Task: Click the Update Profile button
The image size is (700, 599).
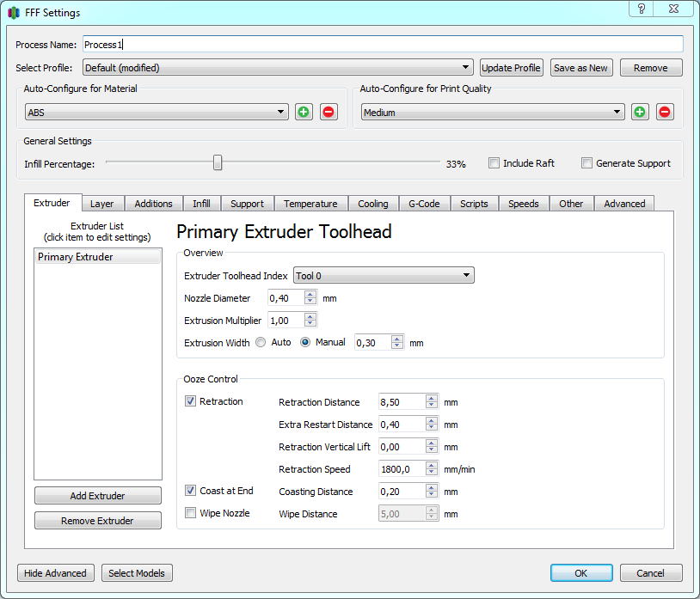Action: point(511,68)
